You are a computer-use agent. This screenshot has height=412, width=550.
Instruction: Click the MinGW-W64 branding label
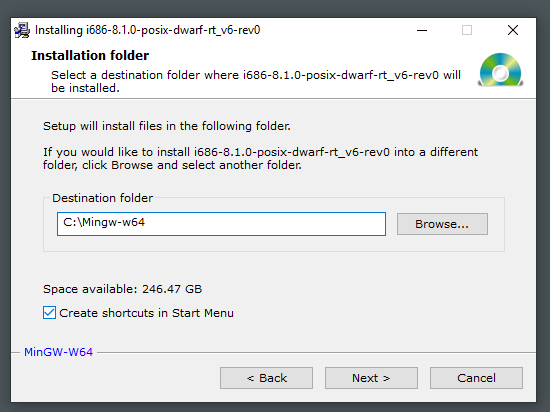click(x=58, y=352)
